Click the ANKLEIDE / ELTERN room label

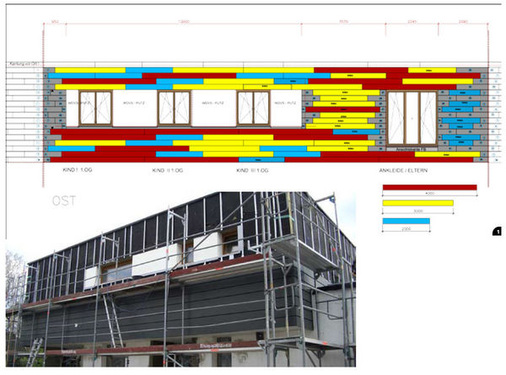403,170
